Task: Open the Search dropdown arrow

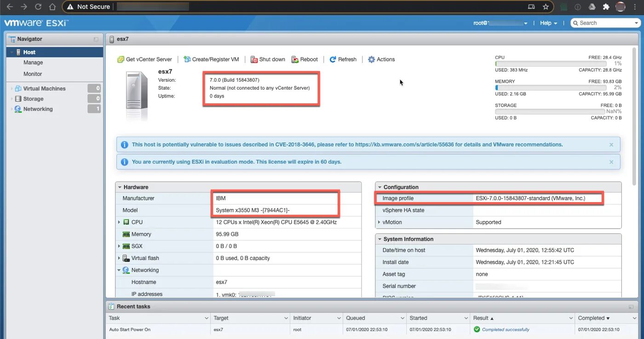Action: click(x=636, y=23)
